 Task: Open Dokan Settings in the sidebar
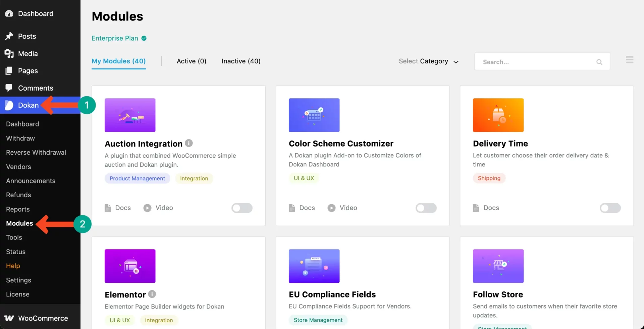point(18,280)
